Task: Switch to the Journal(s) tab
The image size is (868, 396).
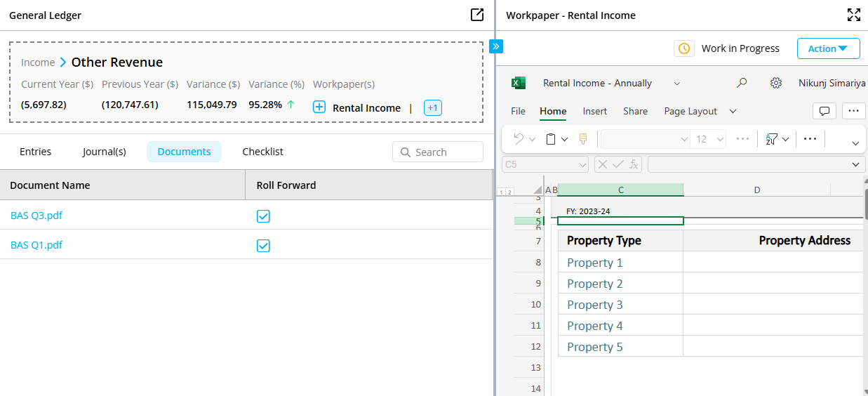Action: point(104,152)
